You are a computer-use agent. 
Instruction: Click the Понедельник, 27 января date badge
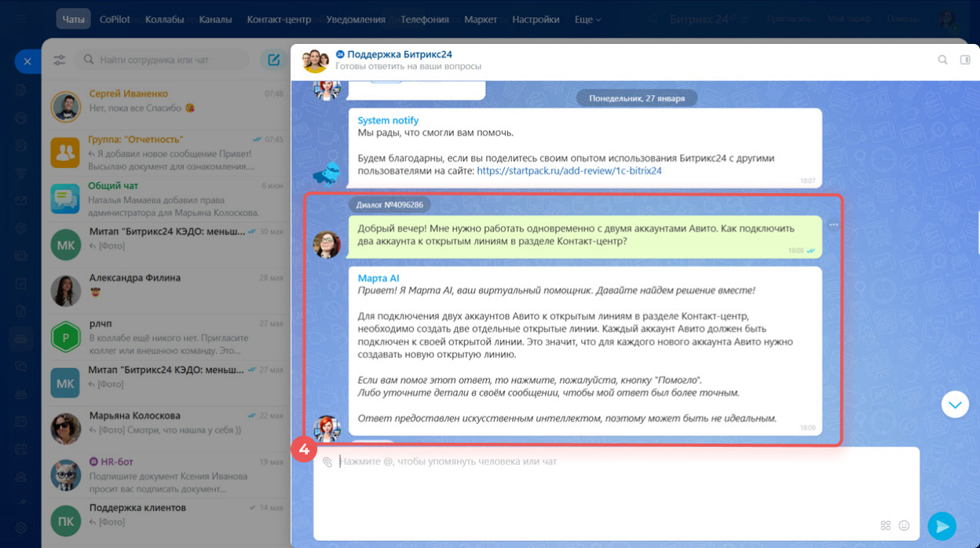coord(637,98)
